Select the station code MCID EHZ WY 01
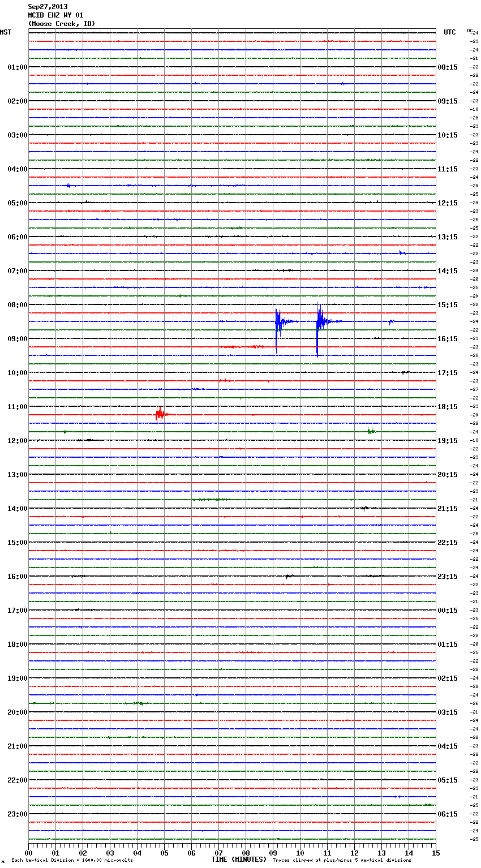The image size is (481, 868). [x=55, y=15]
